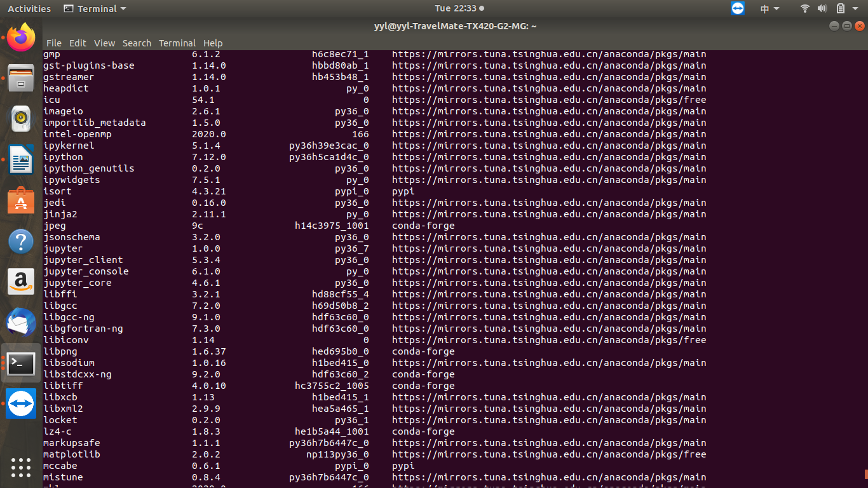868x488 pixels.
Task: Click the package name "heapdict"
Action: pyautogui.click(x=66, y=88)
